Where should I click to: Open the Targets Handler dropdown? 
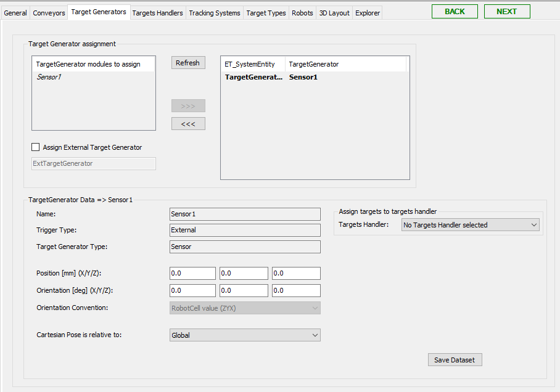tap(470, 225)
